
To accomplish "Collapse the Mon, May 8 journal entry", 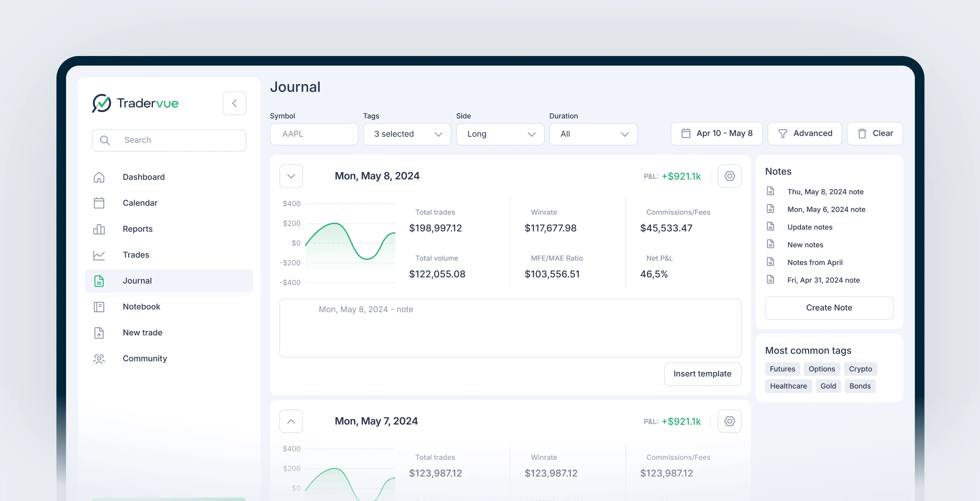I will tap(291, 176).
